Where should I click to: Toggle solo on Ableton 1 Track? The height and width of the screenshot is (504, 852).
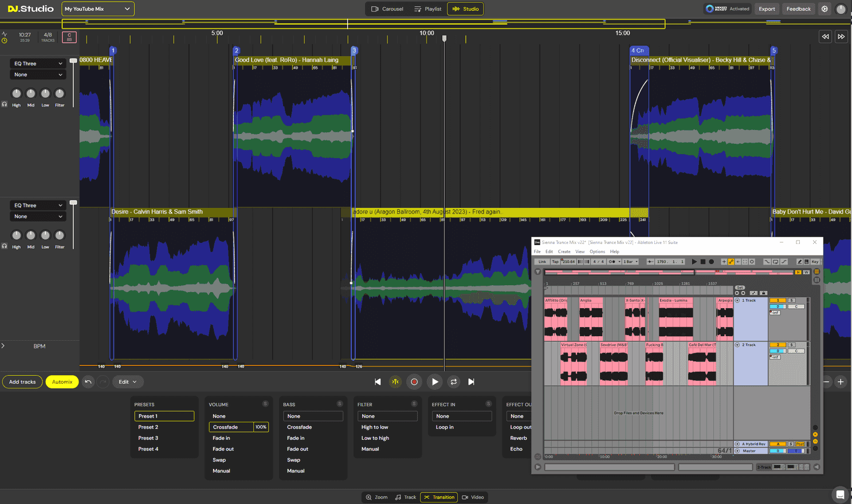tap(791, 300)
